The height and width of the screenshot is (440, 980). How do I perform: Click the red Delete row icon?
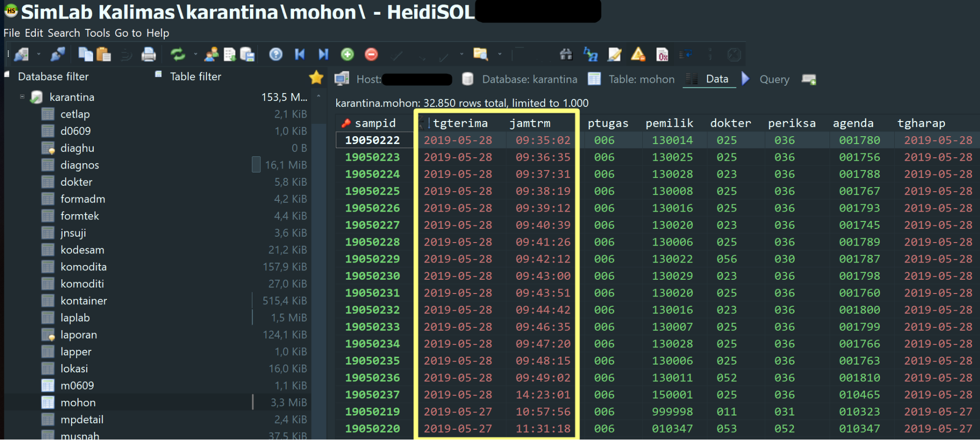pos(371,54)
